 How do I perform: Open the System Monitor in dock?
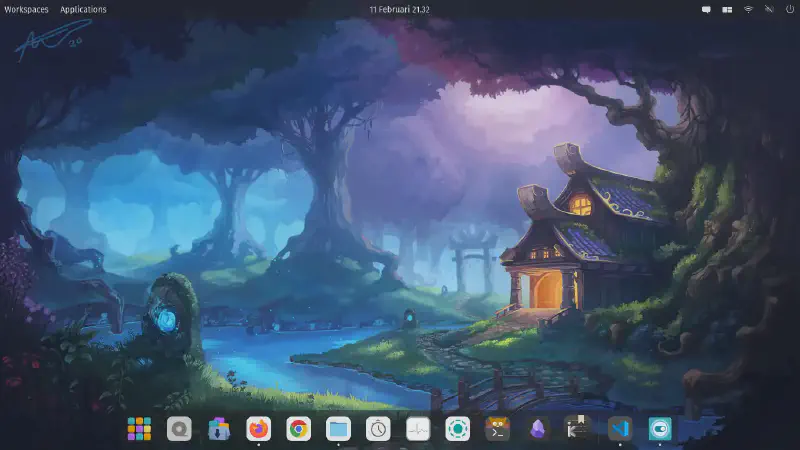click(418, 429)
